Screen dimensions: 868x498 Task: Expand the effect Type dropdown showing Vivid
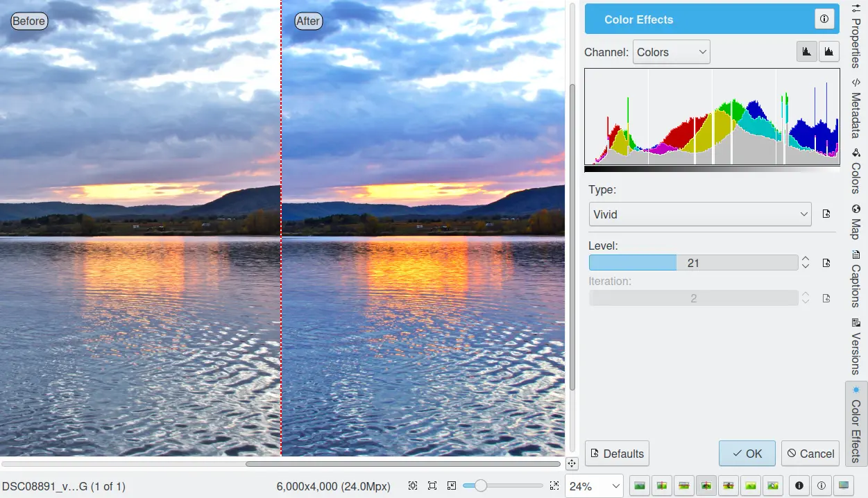pos(699,214)
